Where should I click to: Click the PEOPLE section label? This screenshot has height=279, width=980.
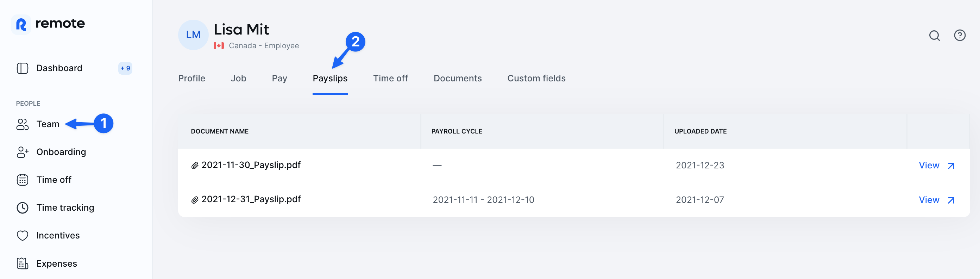point(28,104)
